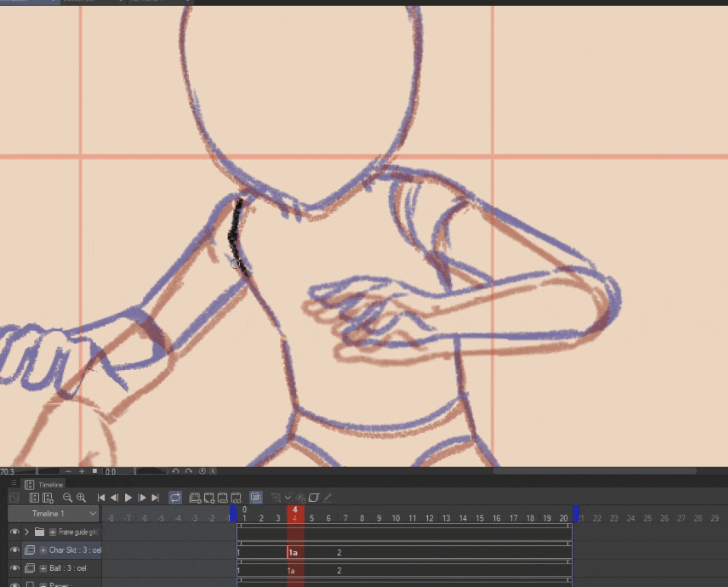The image size is (728, 587).
Task: Click the Ball animation folder icon
Action: point(30,568)
